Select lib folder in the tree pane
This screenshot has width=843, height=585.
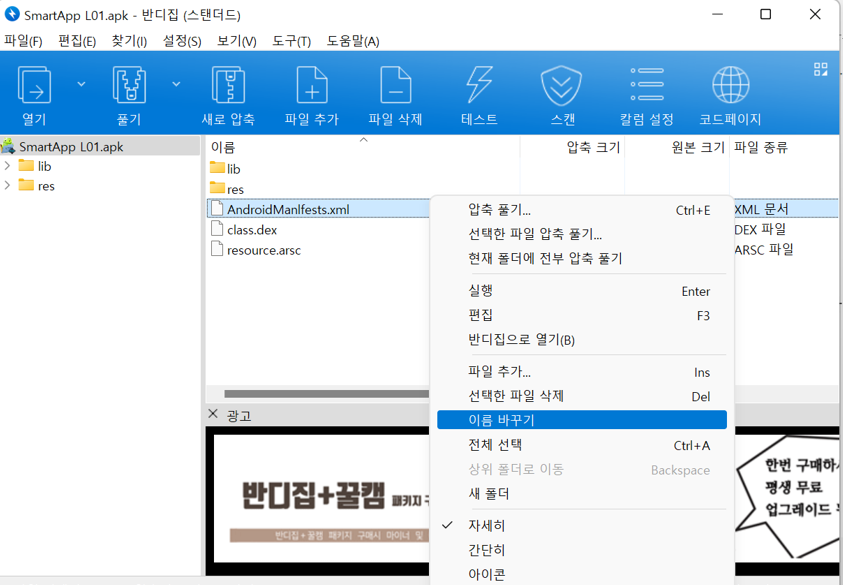point(35,166)
